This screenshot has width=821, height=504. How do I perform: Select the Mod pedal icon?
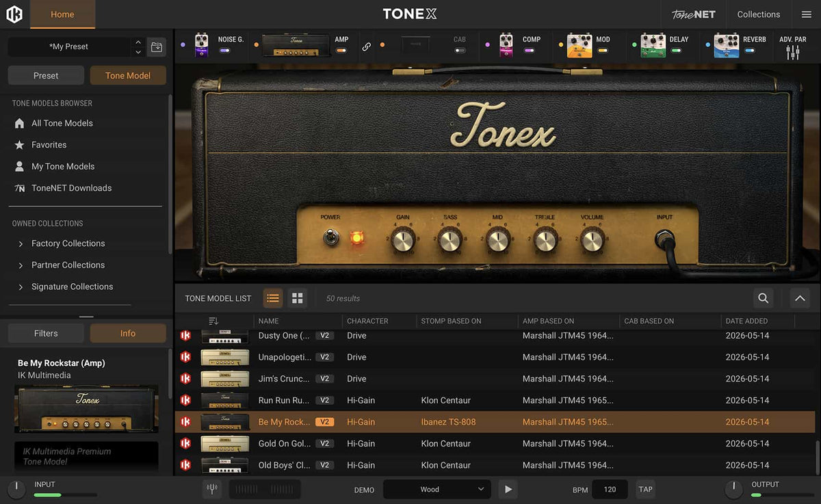(x=579, y=45)
